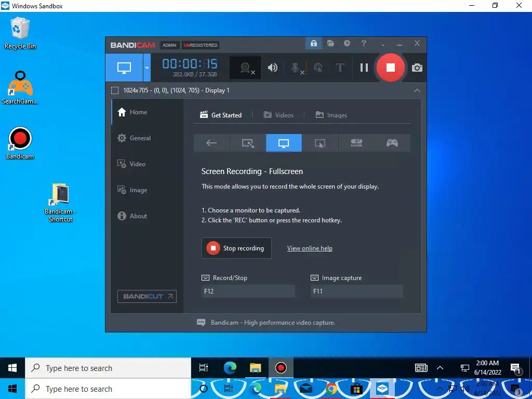Open sandbox notification center icon
The width and height of the screenshot is (532, 399).
pos(516,368)
